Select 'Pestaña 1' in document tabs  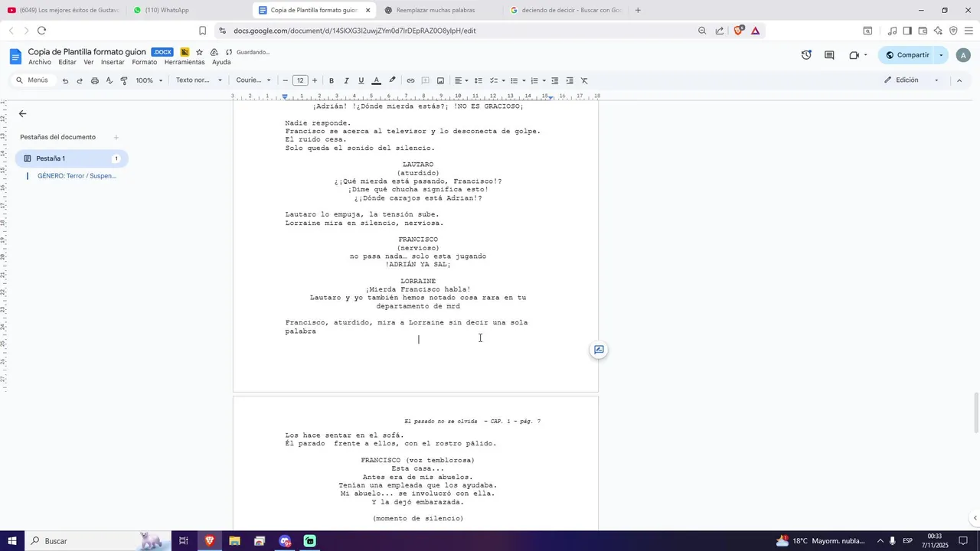coord(72,158)
